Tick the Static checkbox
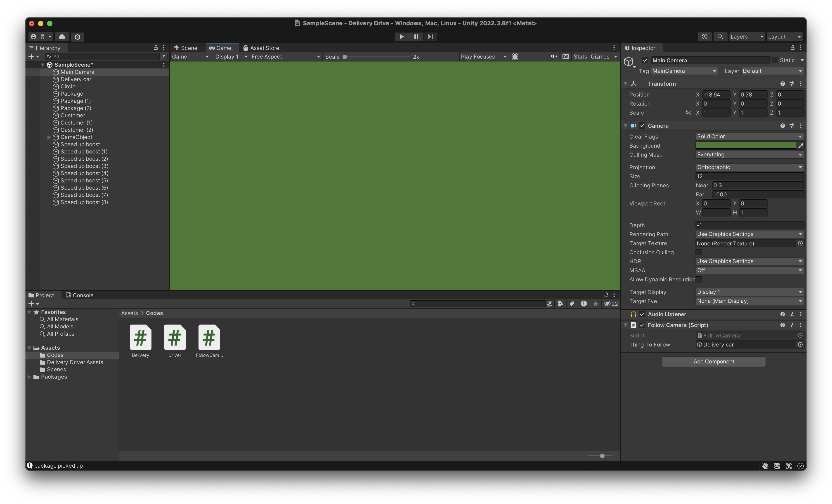 tap(775, 60)
